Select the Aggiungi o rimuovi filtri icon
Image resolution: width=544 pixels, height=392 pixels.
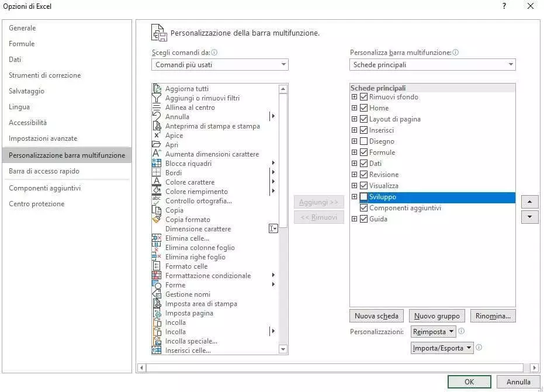pos(156,98)
